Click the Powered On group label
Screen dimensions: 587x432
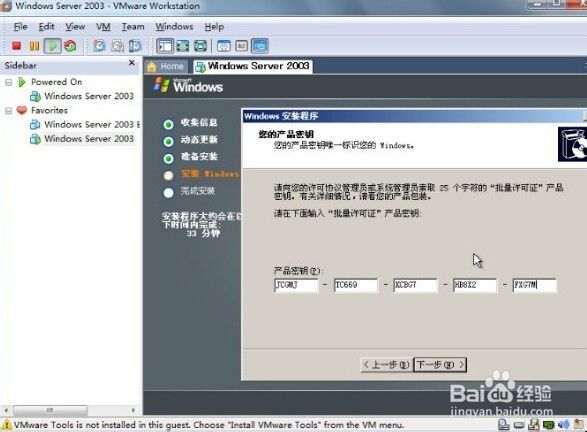(57, 82)
